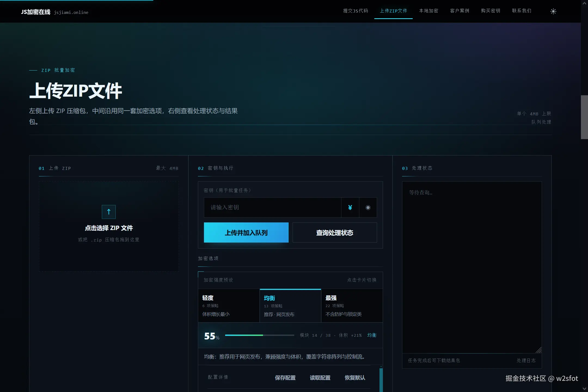Viewport: 588px width, 392px height.
Task: Open the 提交JS代码 nav tab
Action: [x=356, y=11]
